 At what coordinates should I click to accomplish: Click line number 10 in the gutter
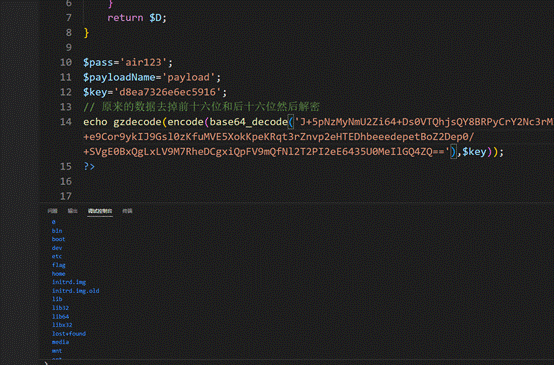pos(66,62)
